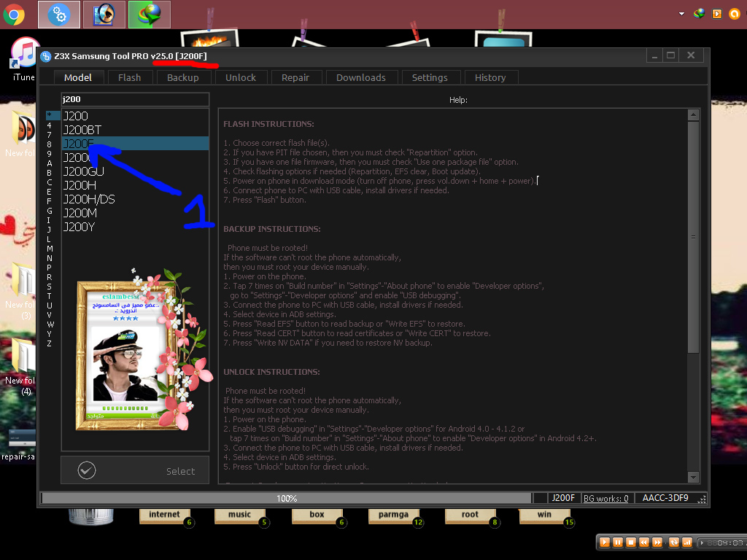Open the parmga dock folder
The width and height of the screenshot is (747, 560).
393,516
